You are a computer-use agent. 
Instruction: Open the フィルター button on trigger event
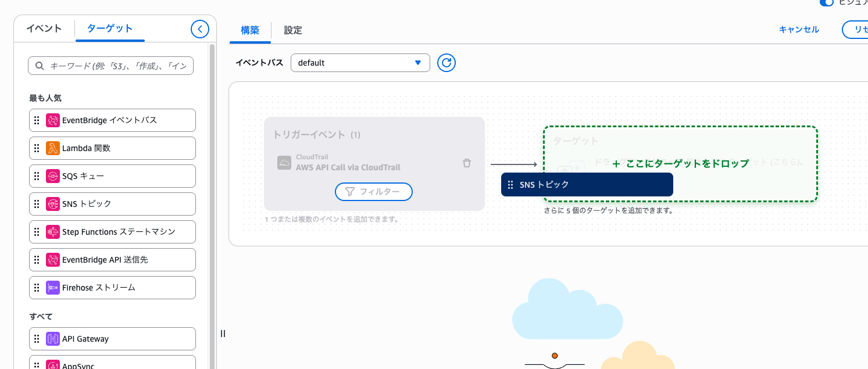click(373, 192)
